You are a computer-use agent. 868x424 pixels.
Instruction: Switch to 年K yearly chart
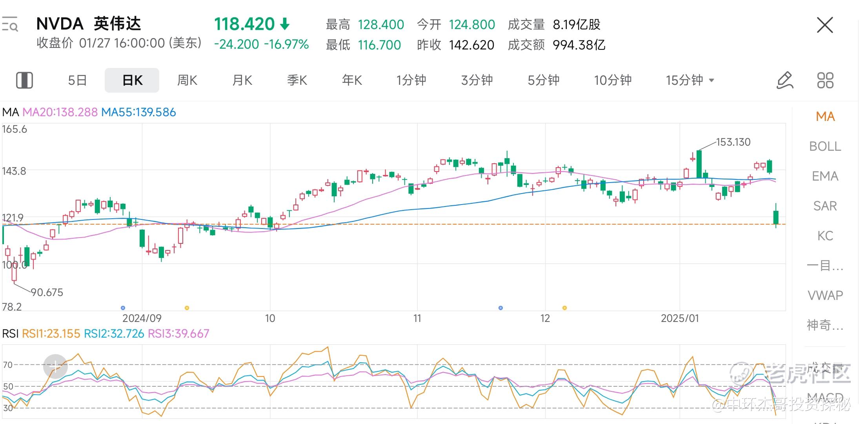coord(352,80)
